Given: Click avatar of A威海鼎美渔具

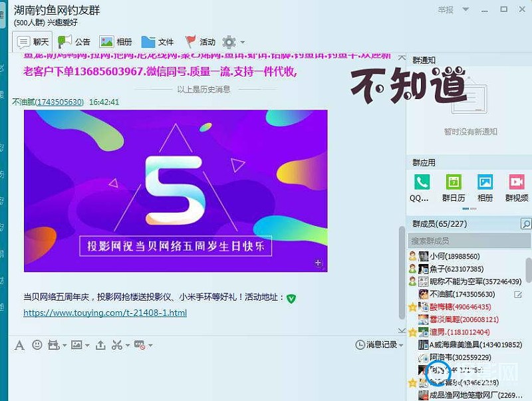Looking at the screenshot, I should coord(423,344).
